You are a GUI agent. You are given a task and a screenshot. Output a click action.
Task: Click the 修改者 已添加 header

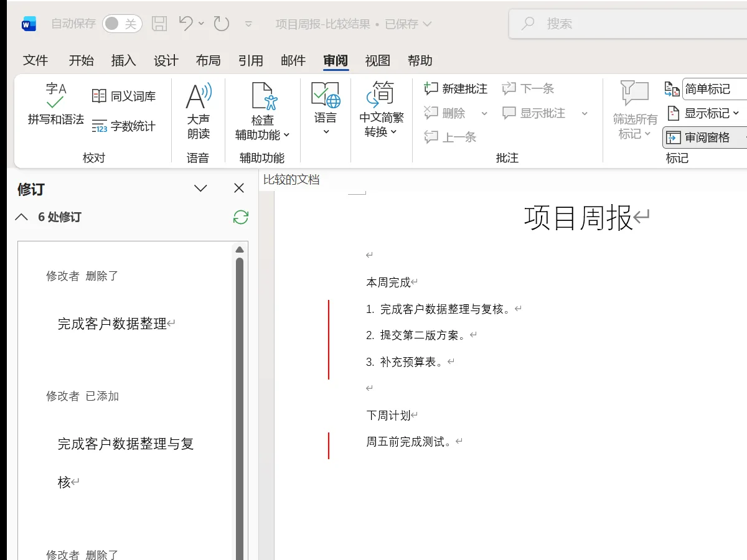point(82,396)
